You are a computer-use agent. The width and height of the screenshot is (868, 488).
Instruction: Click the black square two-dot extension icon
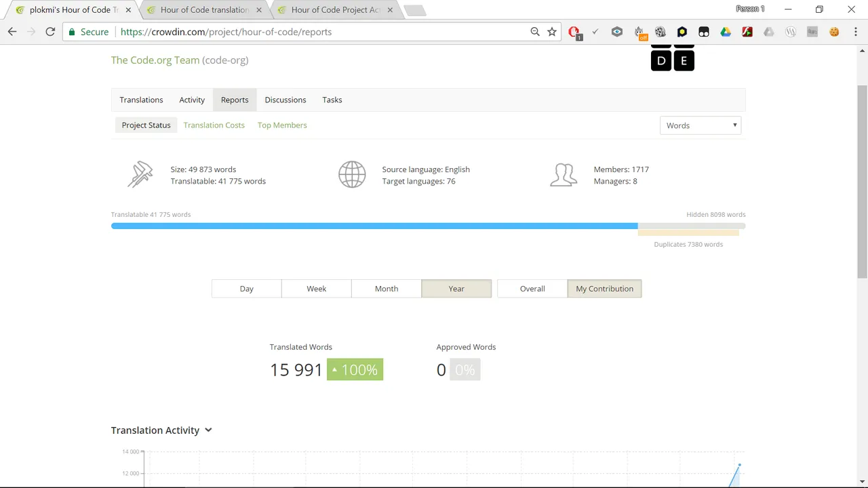(704, 32)
